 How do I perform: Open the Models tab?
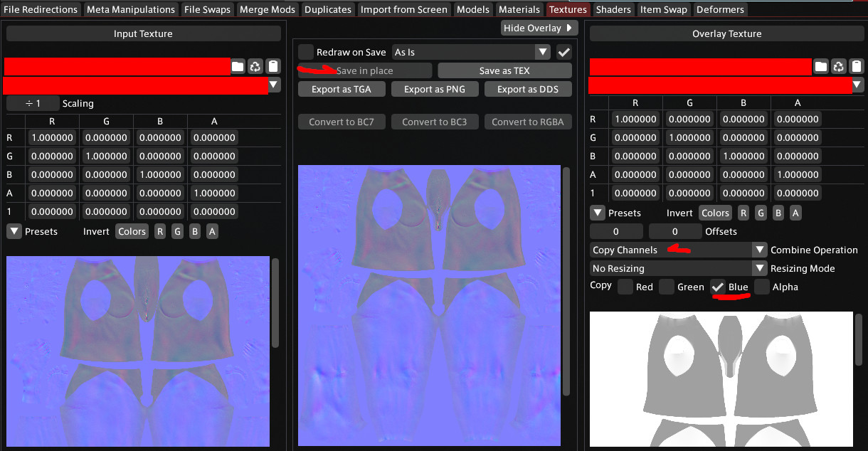pyautogui.click(x=473, y=9)
